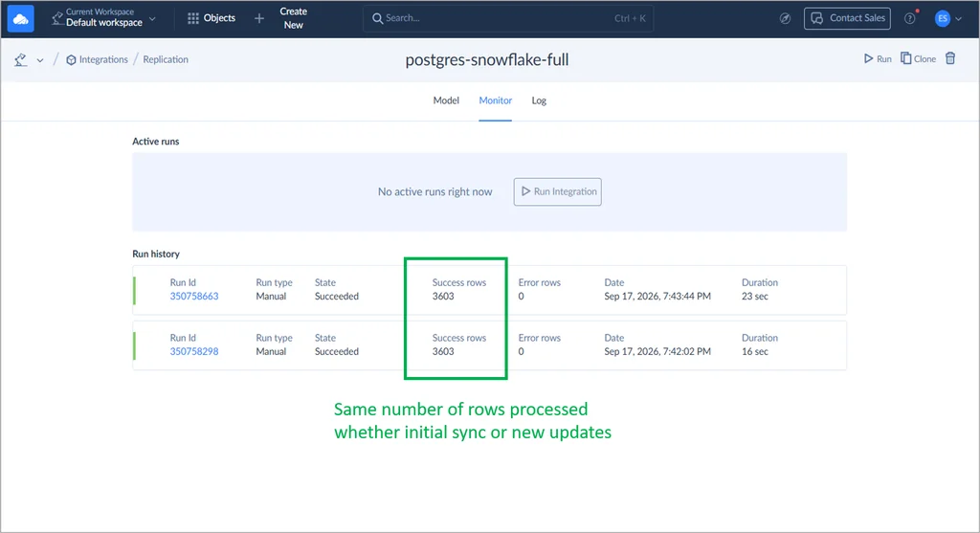The image size is (980, 533).
Task: Open the help question mark icon
Action: tap(910, 18)
